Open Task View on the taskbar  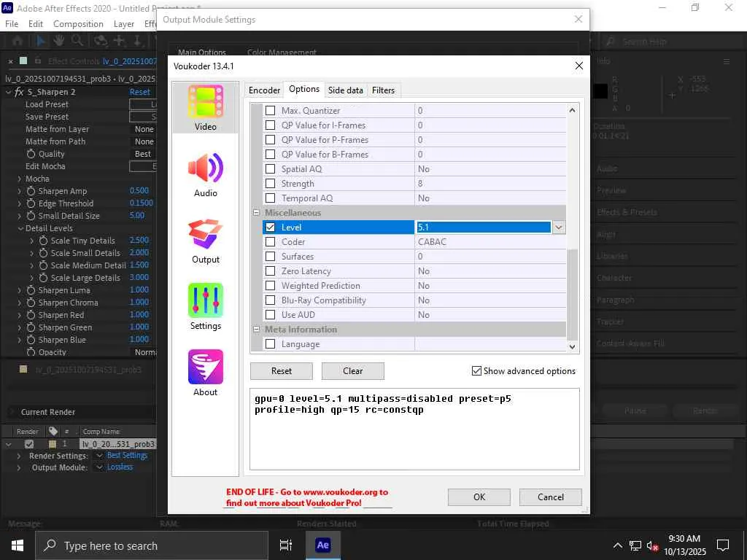tap(285, 545)
